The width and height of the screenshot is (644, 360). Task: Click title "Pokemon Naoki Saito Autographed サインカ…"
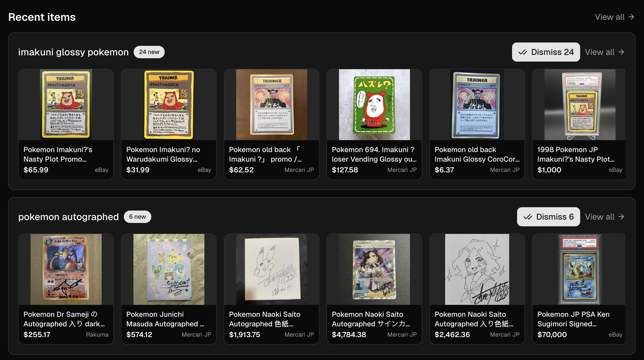(x=371, y=319)
